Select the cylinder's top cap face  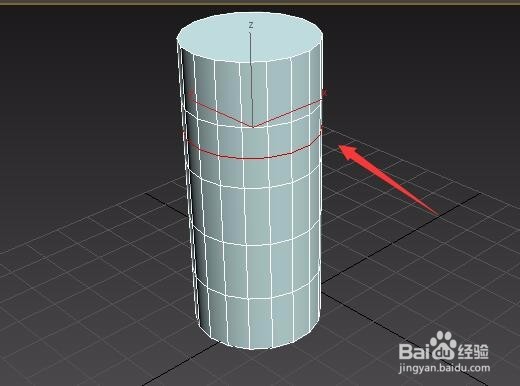point(249,38)
